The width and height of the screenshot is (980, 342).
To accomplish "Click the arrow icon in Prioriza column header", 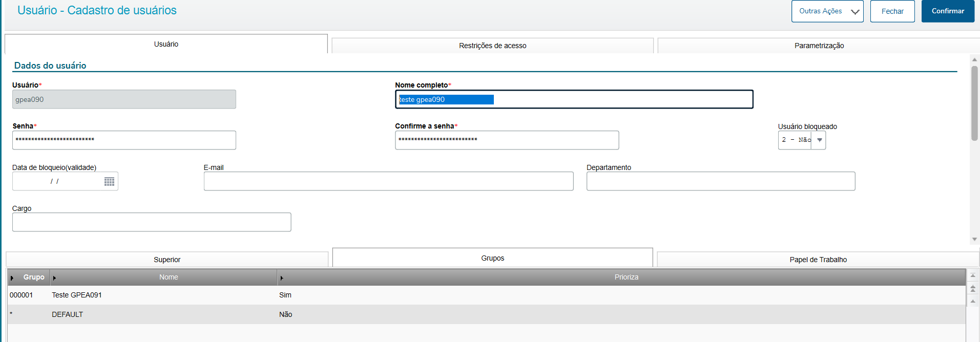I will pyautogui.click(x=282, y=278).
